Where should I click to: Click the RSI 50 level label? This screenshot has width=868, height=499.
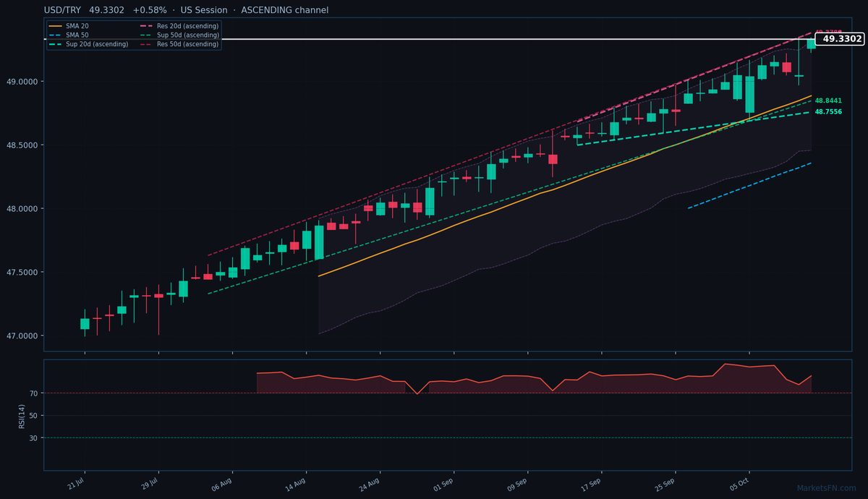[x=34, y=416]
